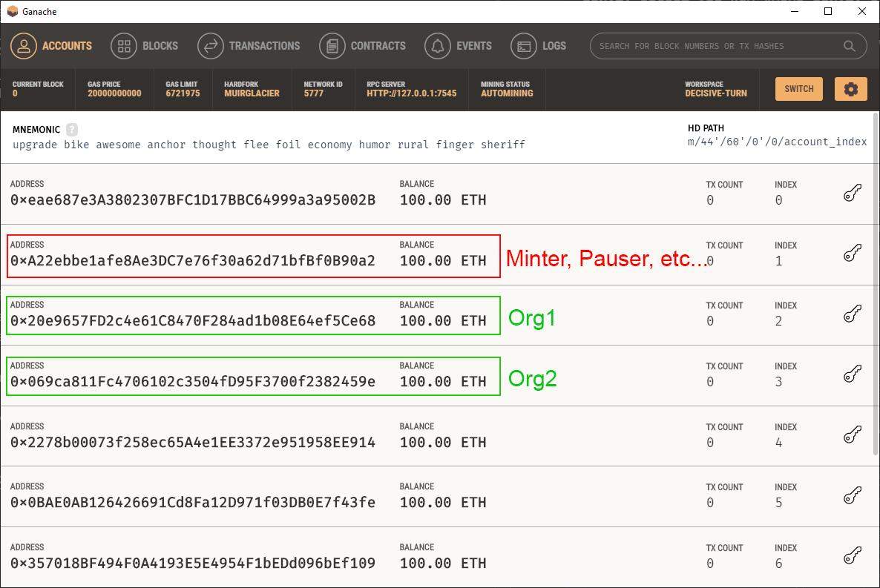
Task: Open settings with the gear button
Action: (x=851, y=89)
